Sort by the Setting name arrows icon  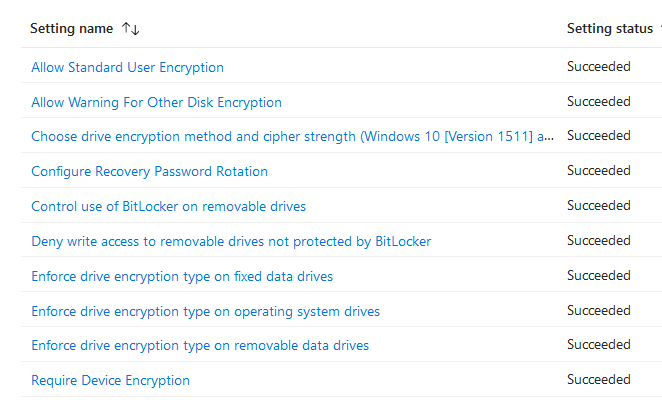coord(130,29)
